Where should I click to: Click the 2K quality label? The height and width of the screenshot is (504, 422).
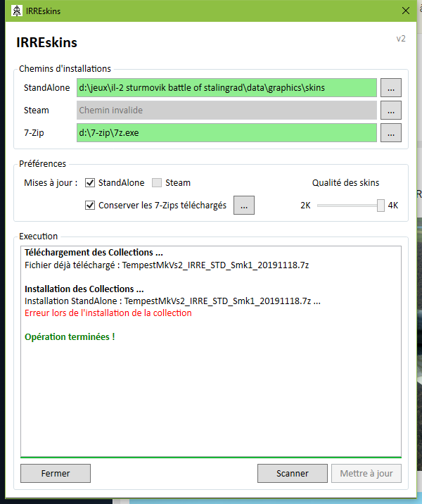[x=305, y=206]
